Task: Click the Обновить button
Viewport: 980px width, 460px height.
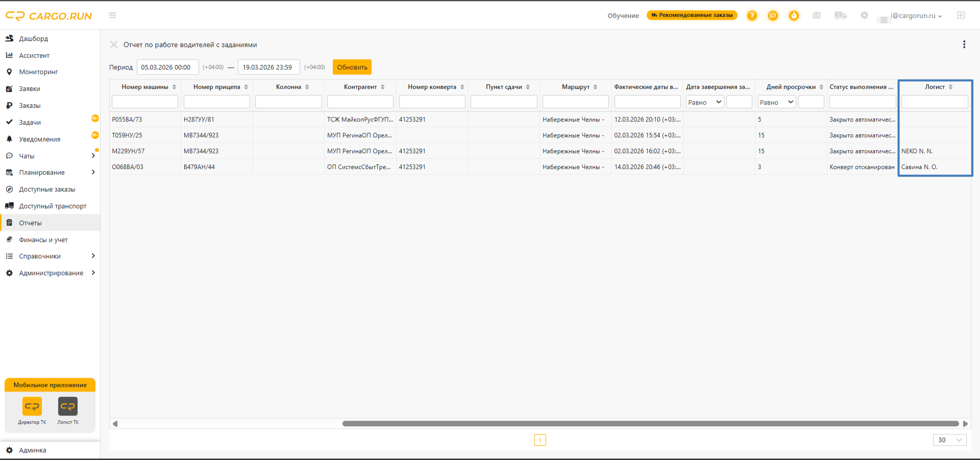Action: pos(352,67)
